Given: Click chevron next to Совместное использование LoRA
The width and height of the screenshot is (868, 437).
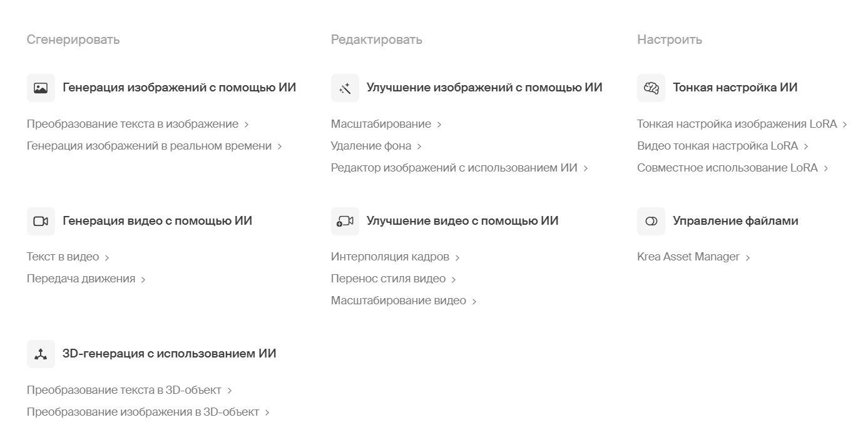Looking at the screenshot, I should click(826, 168).
